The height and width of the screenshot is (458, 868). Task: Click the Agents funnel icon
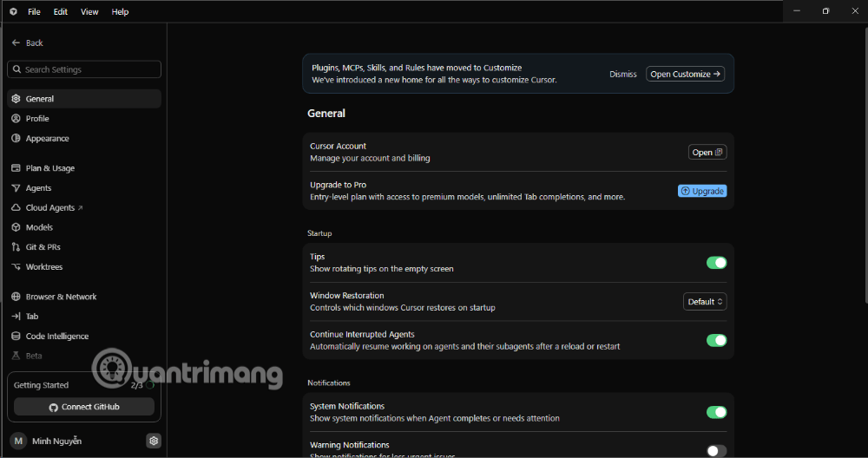(x=16, y=188)
